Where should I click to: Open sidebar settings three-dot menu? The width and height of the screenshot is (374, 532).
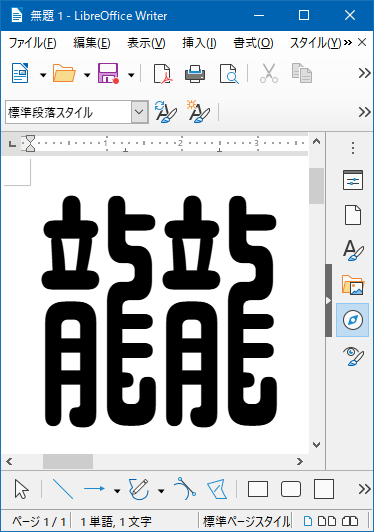pos(353,148)
